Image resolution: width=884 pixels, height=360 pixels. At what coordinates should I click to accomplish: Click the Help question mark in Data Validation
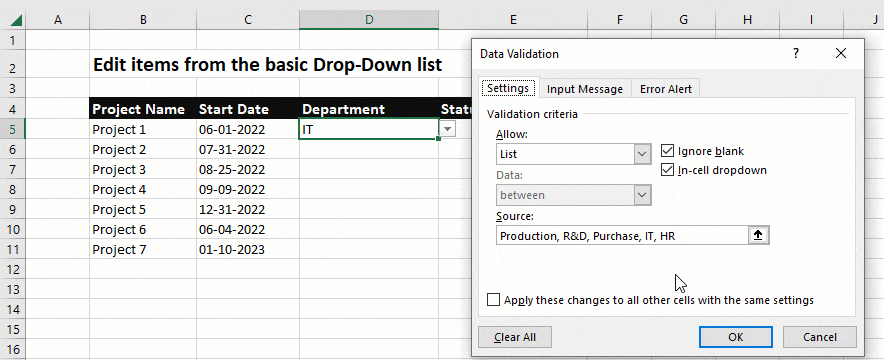[796, 54]
